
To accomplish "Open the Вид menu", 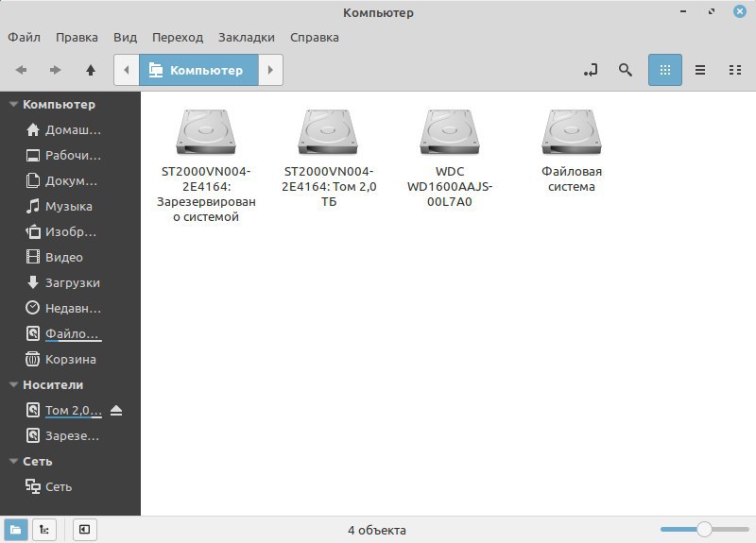I will coord(126,37).
